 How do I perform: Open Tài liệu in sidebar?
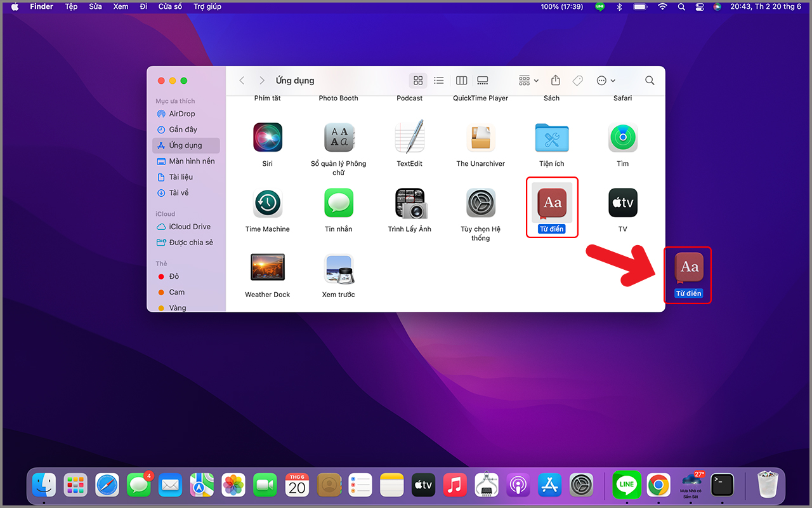186,177
